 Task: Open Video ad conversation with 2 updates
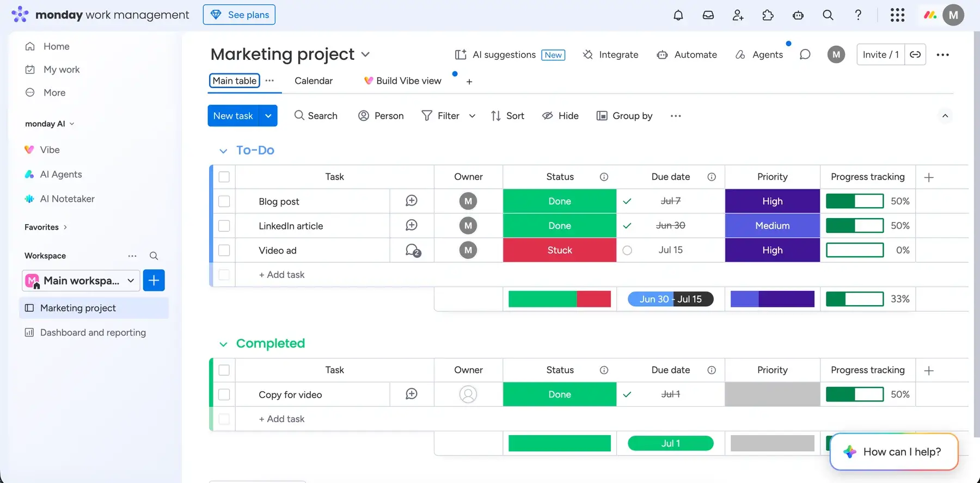413,250
